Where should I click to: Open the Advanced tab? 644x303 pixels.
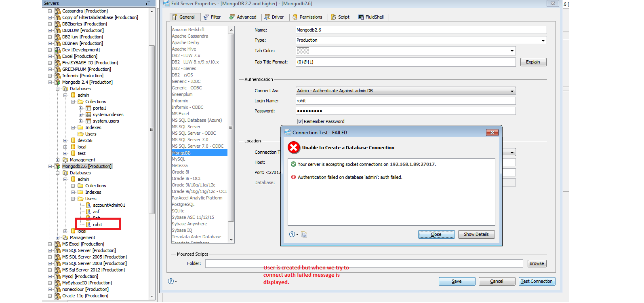tap(243, 17)
